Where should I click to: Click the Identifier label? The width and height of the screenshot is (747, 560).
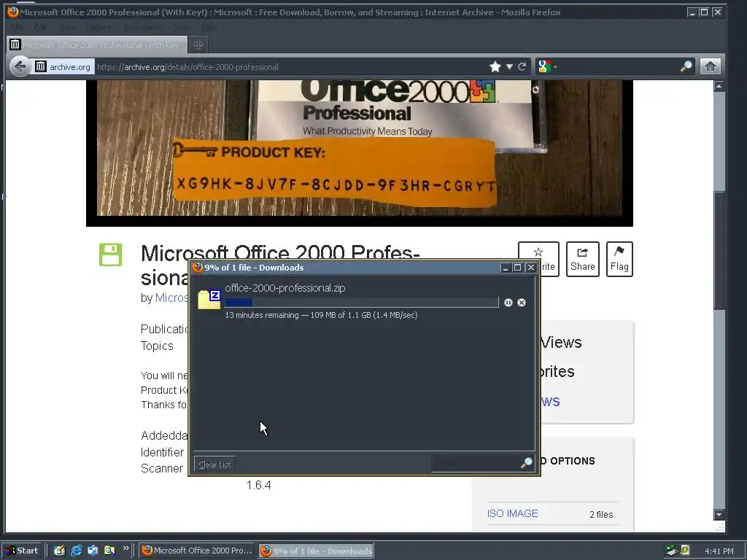162,452
